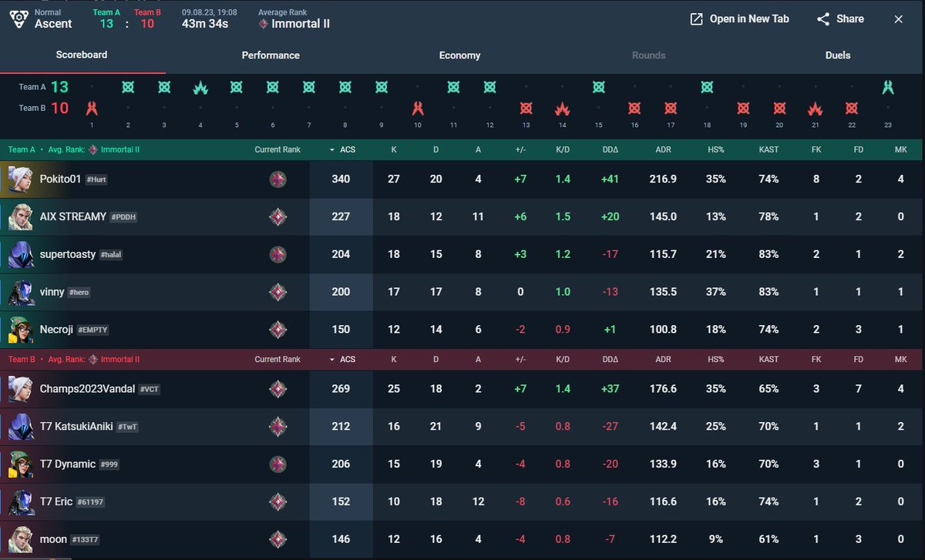Image resolution: width=925 pixels, height=560 pixels.
Task: Click Champs2023Vandal's agent portrait
Action: (x=20, y=389)
